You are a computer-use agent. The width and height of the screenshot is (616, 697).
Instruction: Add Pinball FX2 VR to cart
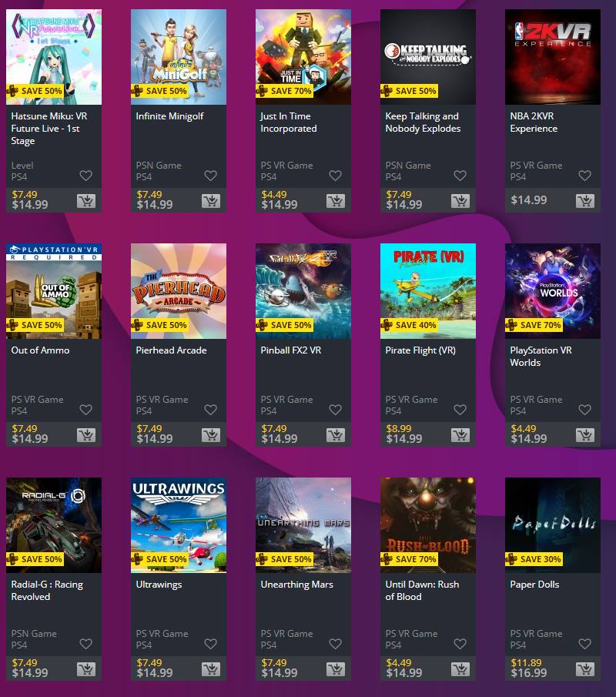[x=336, y=435]
